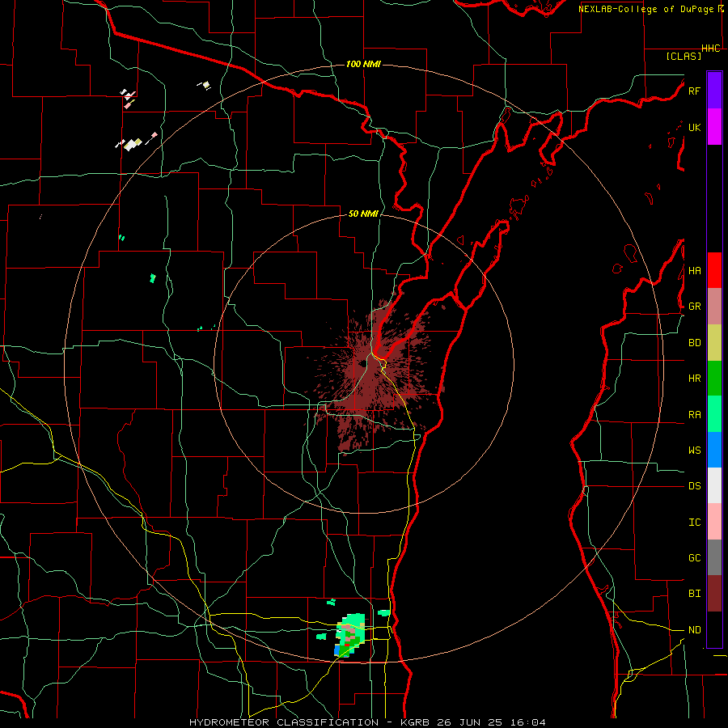The image size is (728, 728).
Task: Click the BI brown legend swatch
Action: (x=714, y=594)
